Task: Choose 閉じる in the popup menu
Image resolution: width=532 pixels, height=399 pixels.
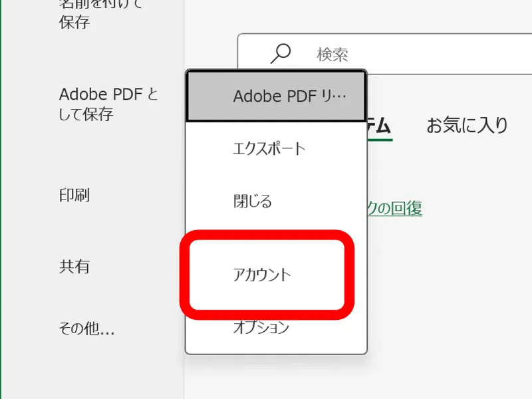Action: (253, 201)
